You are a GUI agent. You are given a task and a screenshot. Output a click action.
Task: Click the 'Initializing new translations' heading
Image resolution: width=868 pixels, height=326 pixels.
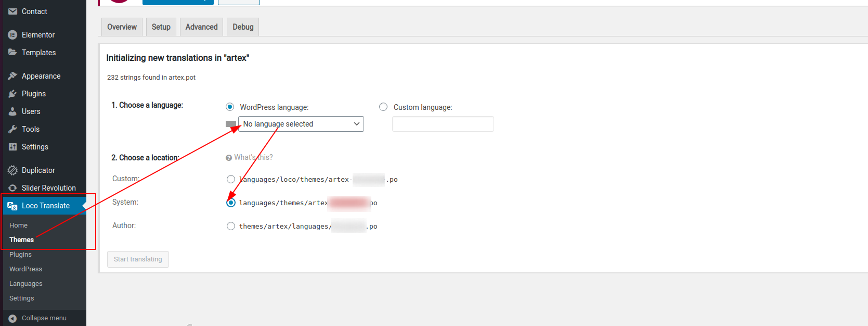point(178,58)
